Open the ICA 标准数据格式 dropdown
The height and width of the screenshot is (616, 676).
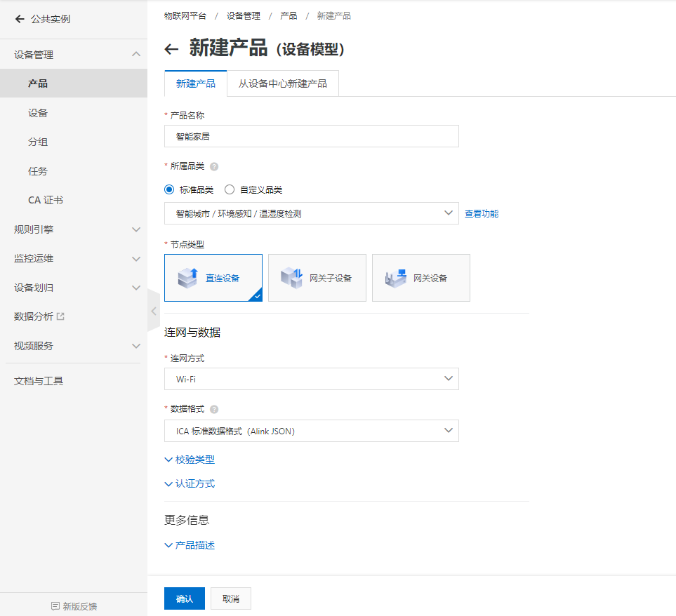311,430
